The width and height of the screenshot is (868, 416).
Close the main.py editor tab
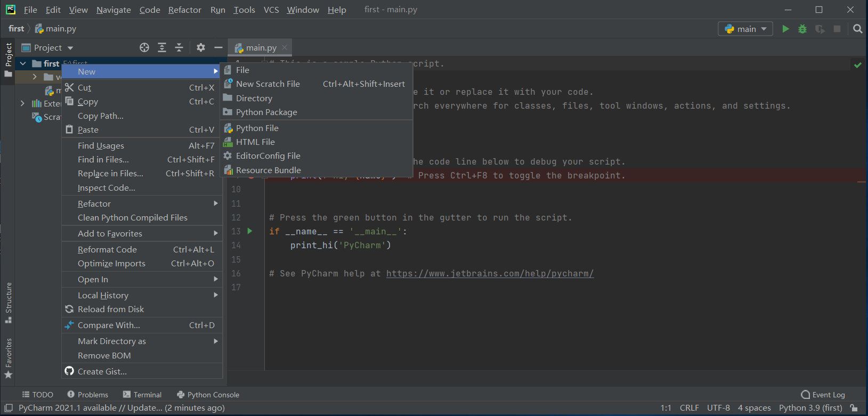pyautogui.click(x=285, y=47)
